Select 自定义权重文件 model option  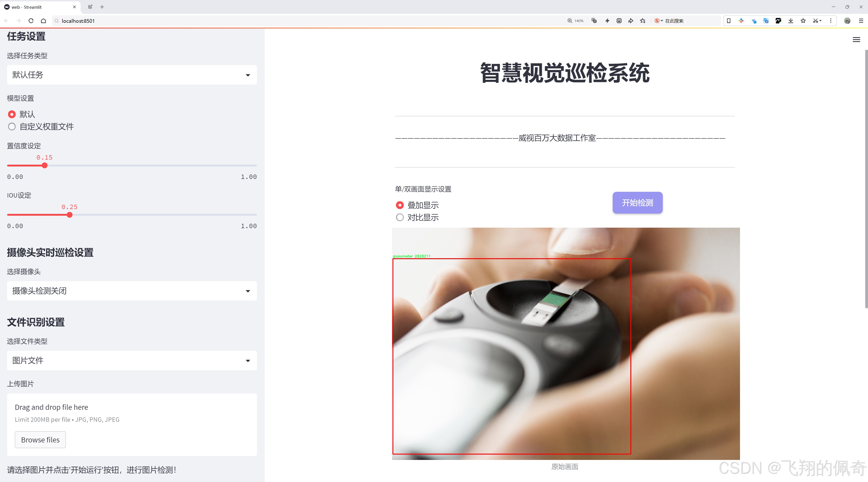(x=12, y=126)
